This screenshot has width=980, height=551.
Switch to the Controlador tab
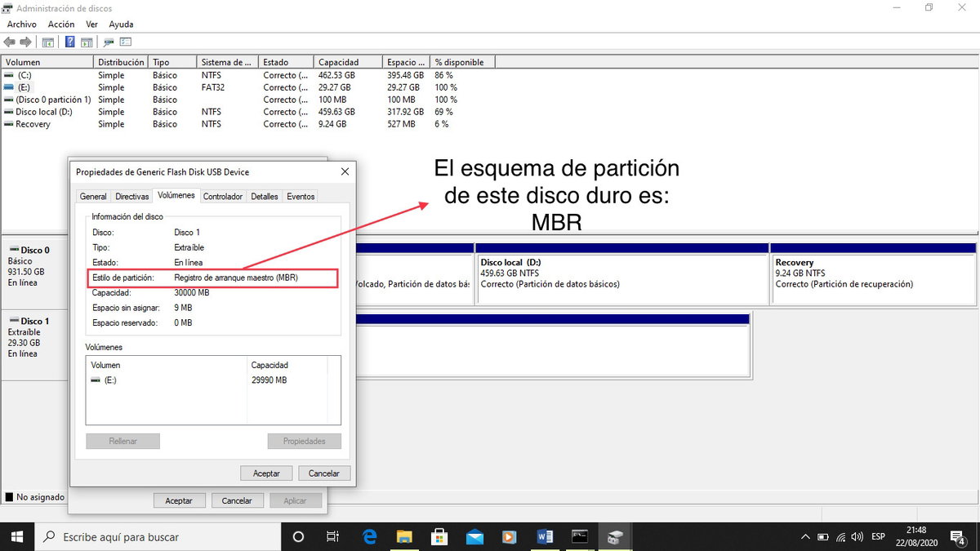(223, 197)
